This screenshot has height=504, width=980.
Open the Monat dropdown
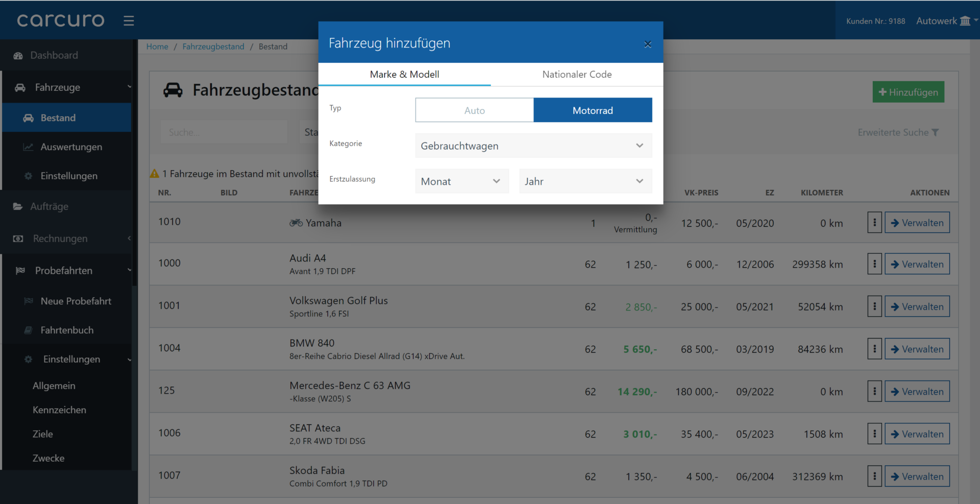pyautogui.click(x=462, y=181)
